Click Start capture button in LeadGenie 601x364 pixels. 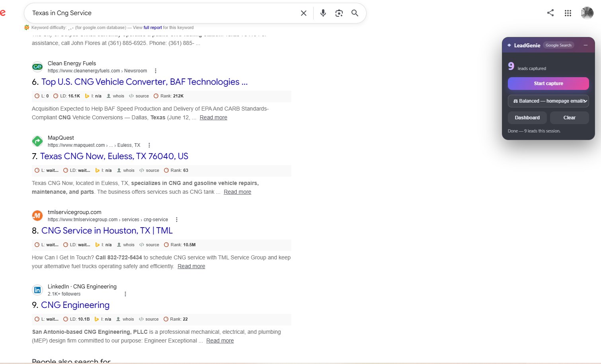(548, 84)
